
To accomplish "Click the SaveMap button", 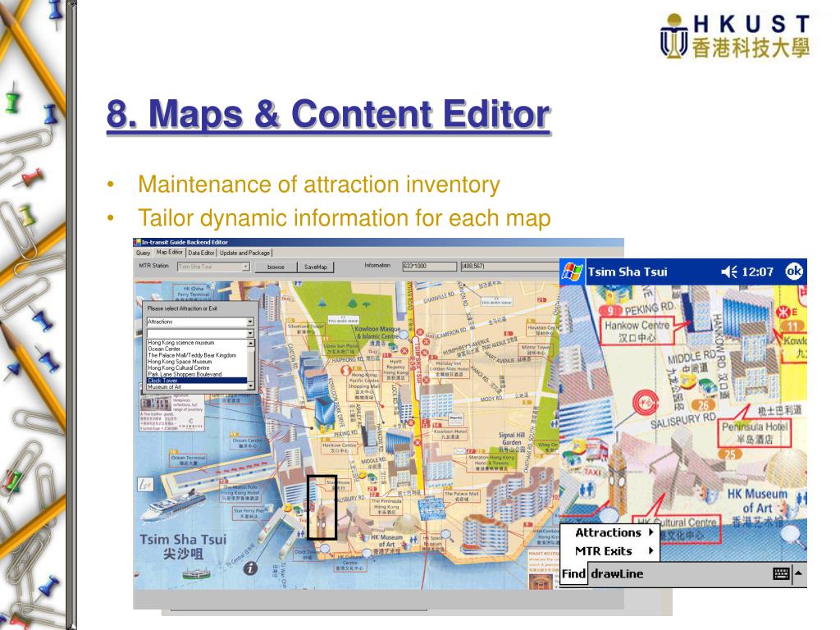I will (316, 267).
